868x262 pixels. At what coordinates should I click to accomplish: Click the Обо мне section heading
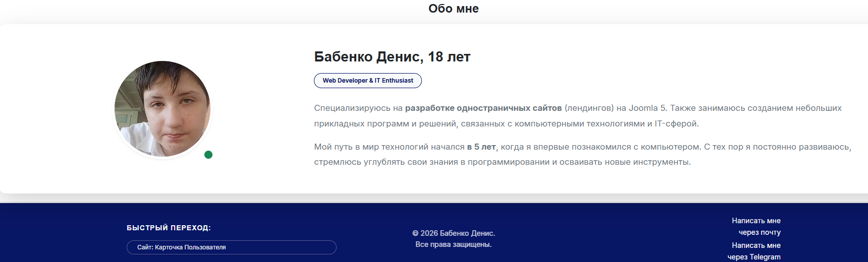coord(454,9)
